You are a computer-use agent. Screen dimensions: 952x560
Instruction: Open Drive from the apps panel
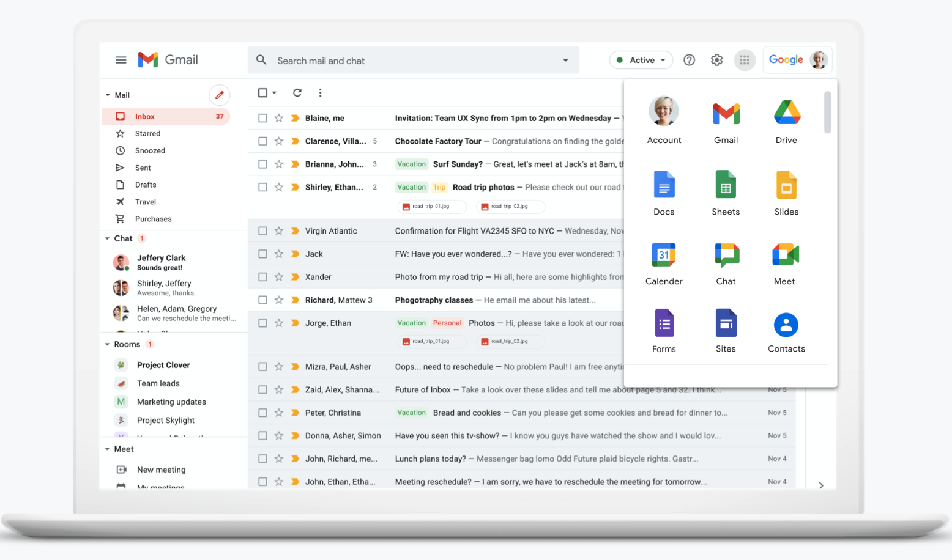(786, 122)
